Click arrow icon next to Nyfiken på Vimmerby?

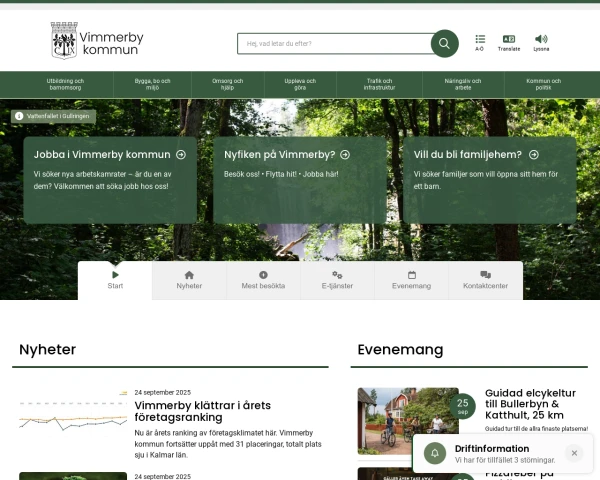(345, 155)
